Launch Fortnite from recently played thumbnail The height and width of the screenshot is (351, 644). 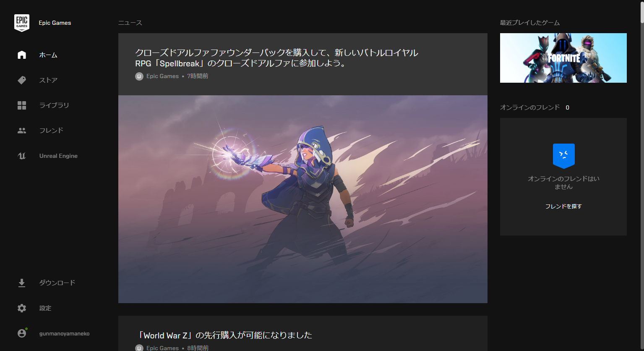pos(563,58)
